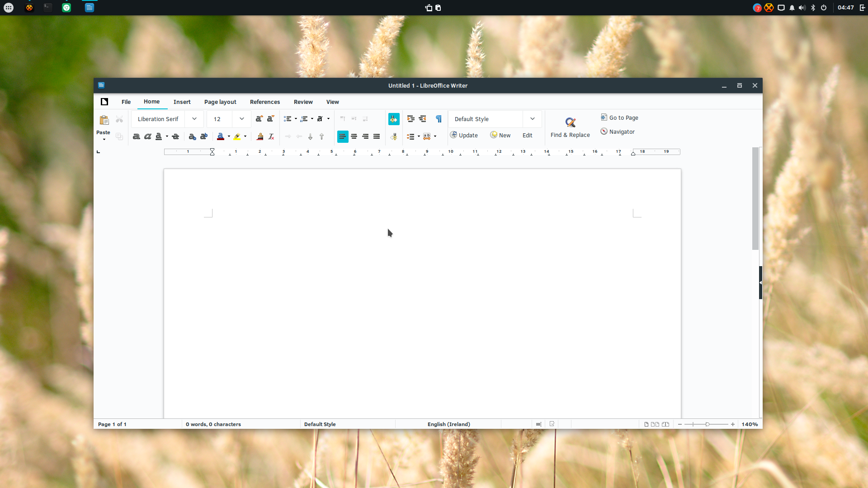Image resolution: width=868 pixels, height=488 pixels.
Task: Click the Edit style button
Action: [528, 135]
